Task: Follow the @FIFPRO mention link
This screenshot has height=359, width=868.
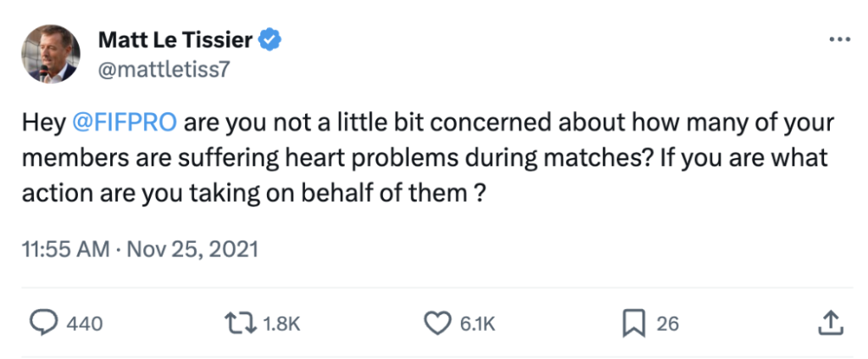Action: coord(125,123)
